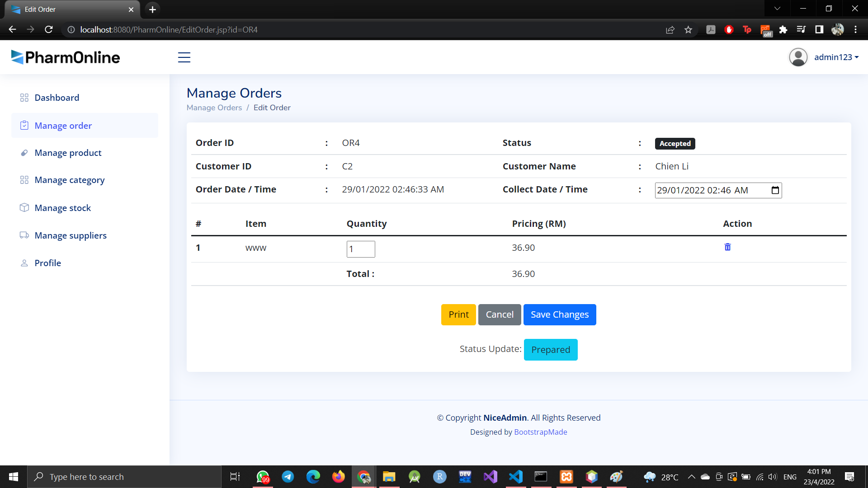Open the Collect Date calendar picker
The image size is (868, 488).
pos(775,190)
